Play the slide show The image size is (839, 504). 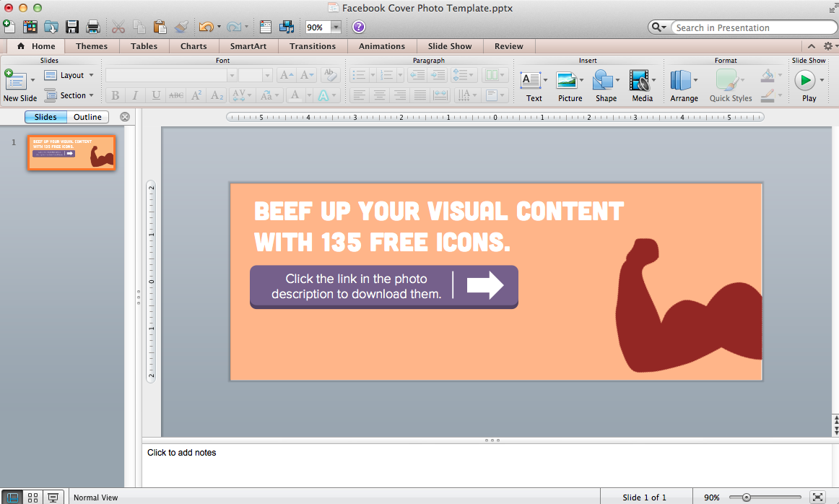tap(805, 81)
